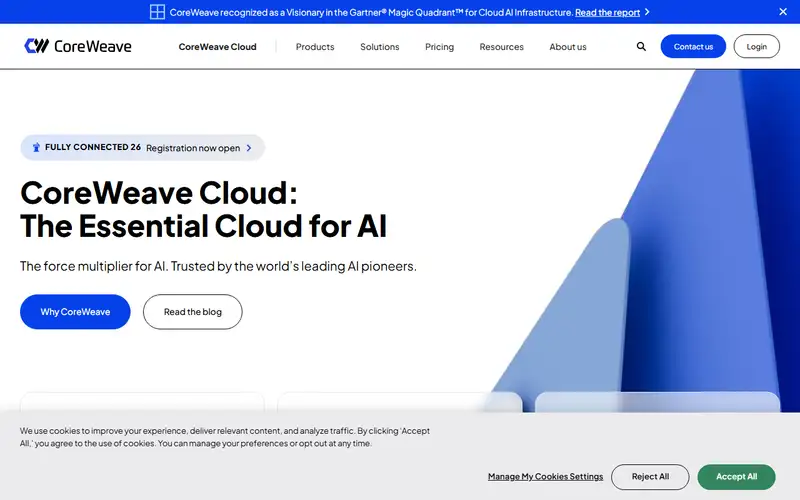The height and width of the screenshot is (500, 800).
Task: Click the FULLY CONNECTED 26 label
Action: (x=93, y=147)
